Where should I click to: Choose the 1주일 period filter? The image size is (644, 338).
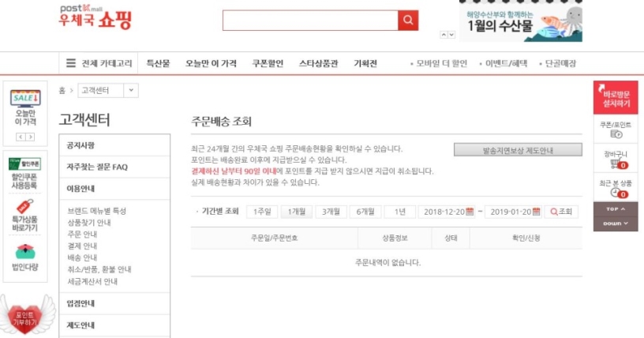(262, 212)
